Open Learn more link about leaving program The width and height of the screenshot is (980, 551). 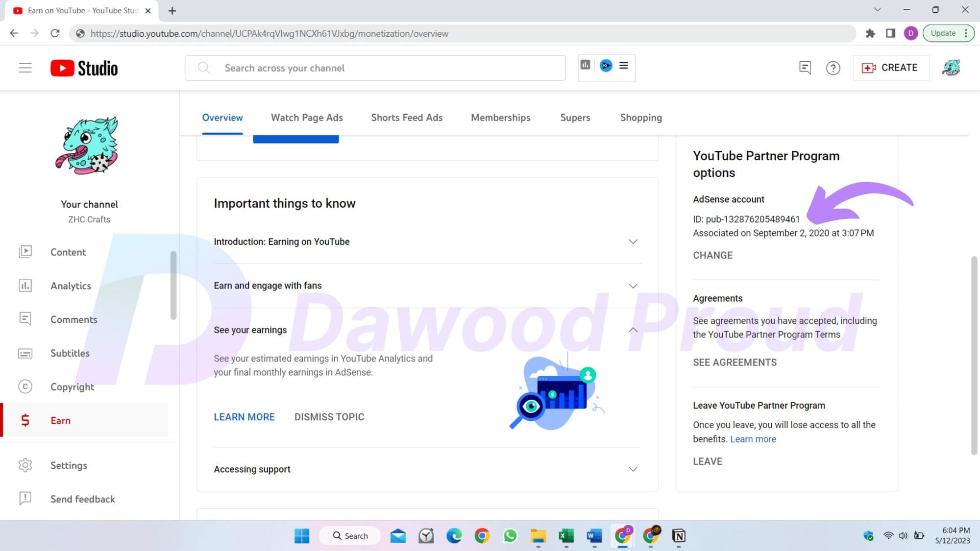(x=753, y=439)
